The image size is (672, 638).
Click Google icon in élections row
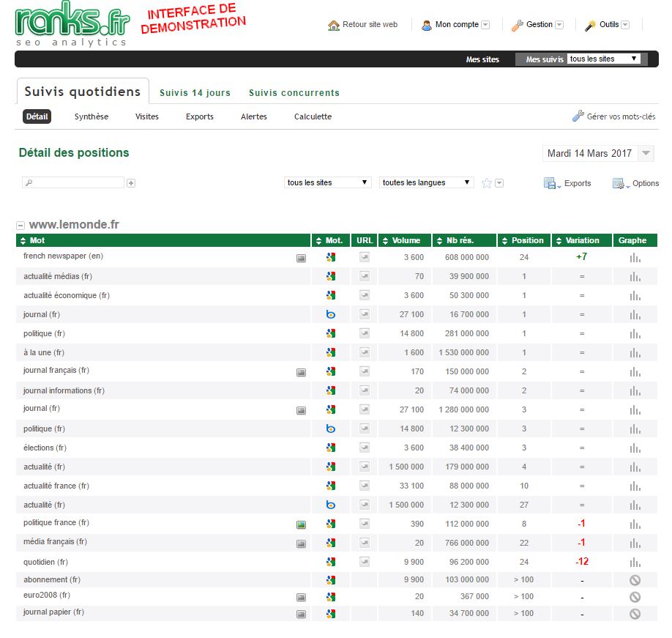pos(330,448)
